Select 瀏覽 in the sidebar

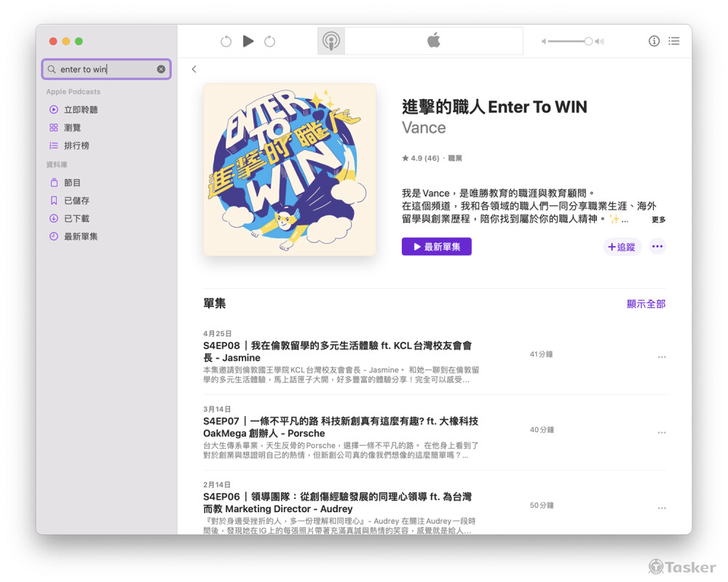point(71,128)
